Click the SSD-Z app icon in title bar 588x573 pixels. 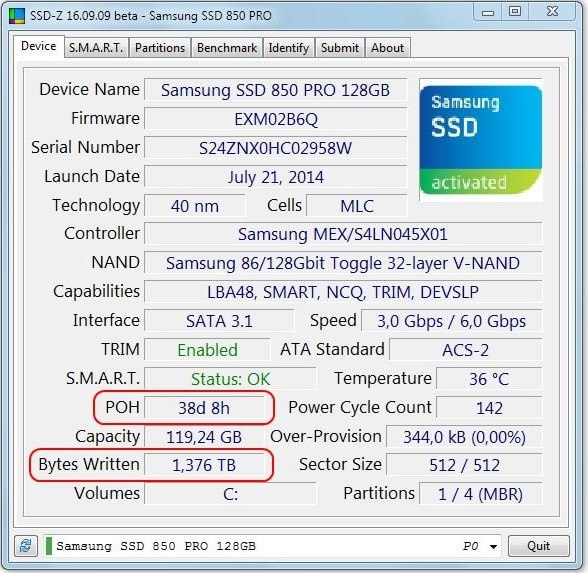coord(17,16)
